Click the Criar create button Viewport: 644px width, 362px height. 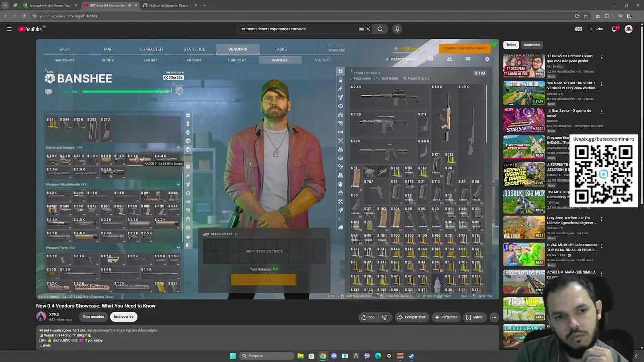pos(596,29)
